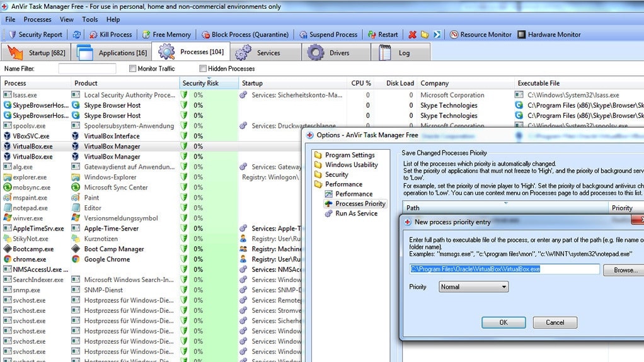Open the Hardware Monitor from toolbar
This screenshot has height=362, width=644.
coord(521,35)
